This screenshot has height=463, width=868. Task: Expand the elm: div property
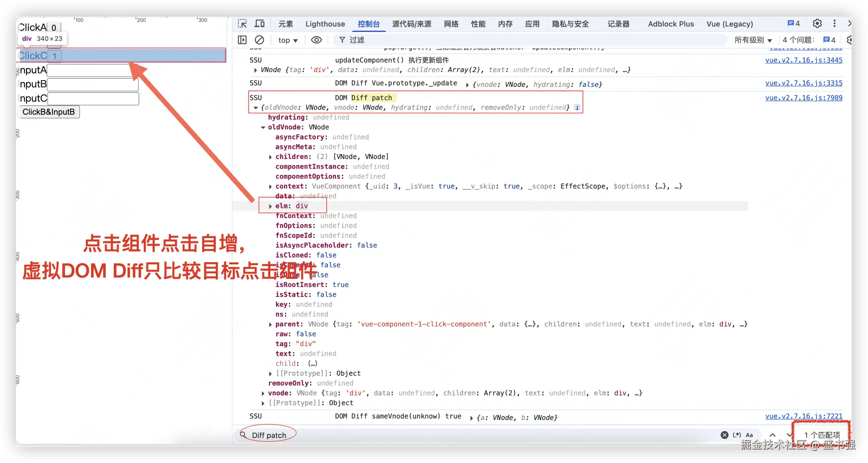tap(270, 206)
